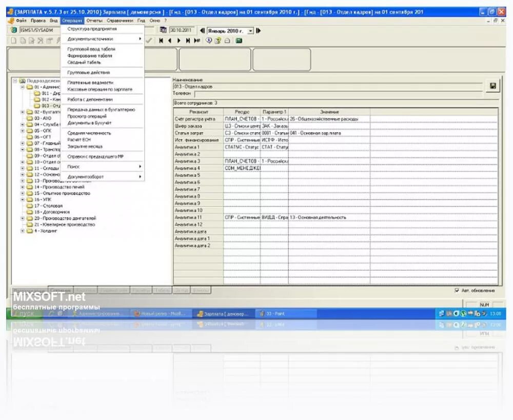Image resolution: width=513 pixels, height=420 pixels.
Task: Open the Правка menu
Action: point(38,21)
